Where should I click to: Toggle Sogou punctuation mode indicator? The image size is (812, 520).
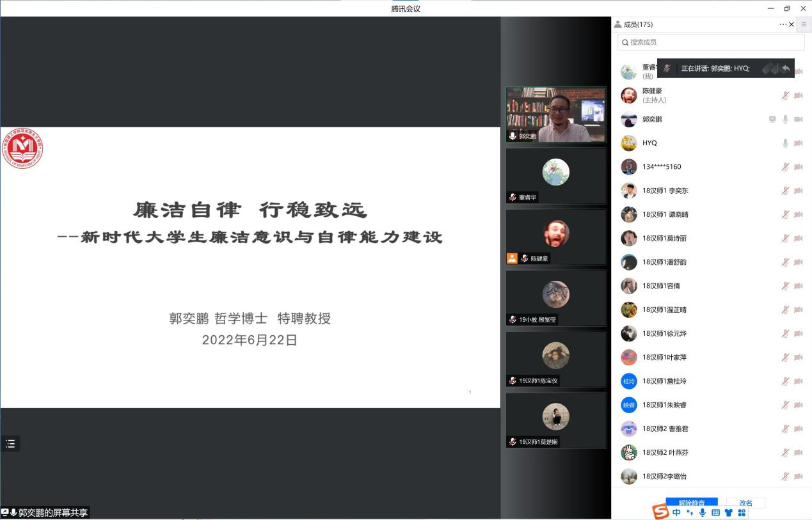690,513
